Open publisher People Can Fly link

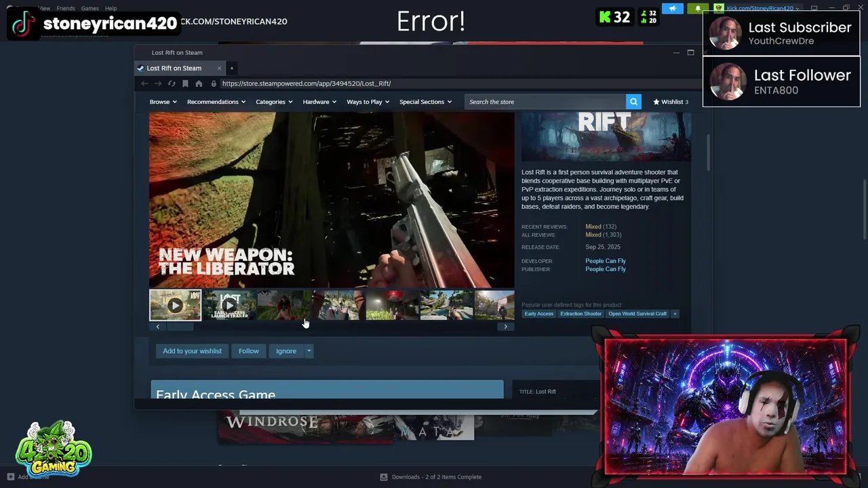(x=606, y=269)
